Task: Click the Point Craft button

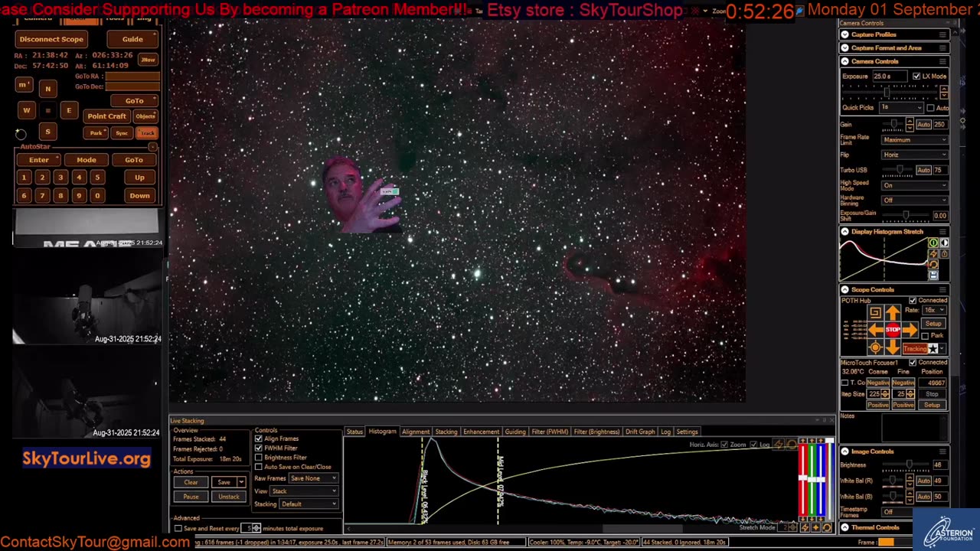Action: (106, 116)
